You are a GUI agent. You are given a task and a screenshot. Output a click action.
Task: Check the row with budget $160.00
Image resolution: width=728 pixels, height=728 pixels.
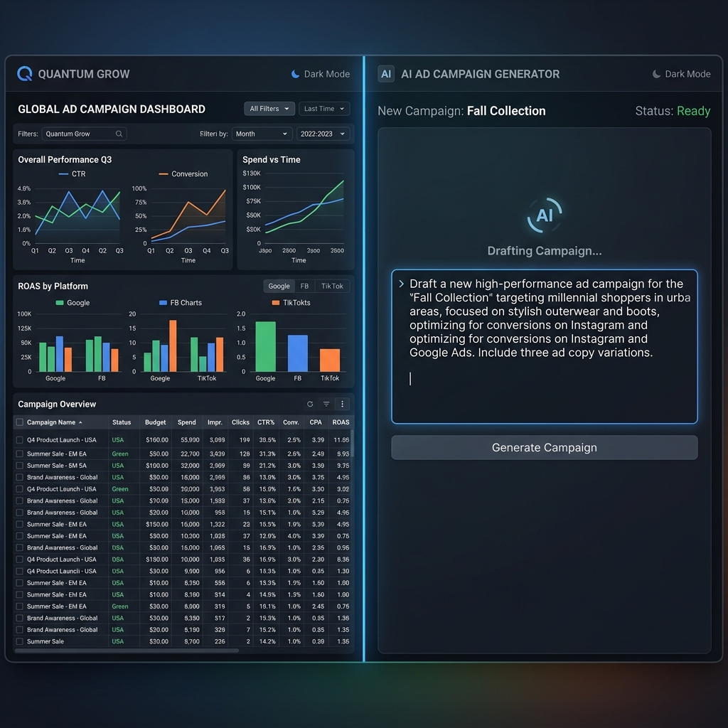click(x=19, y=439)
